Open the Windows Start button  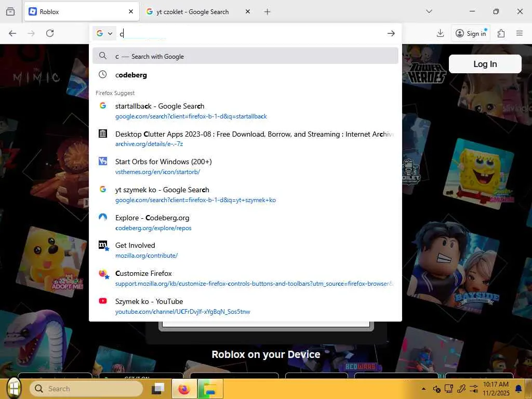point(14,389)
